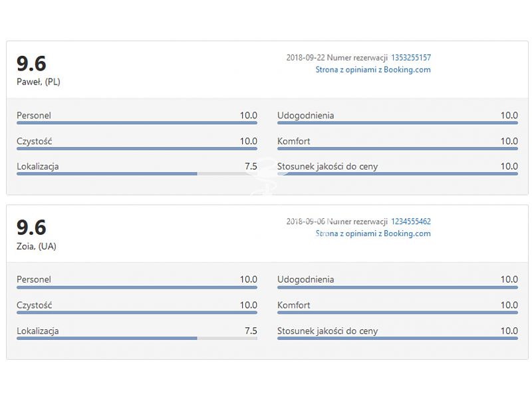This screenshot has width=532, height=399.
Task: Click Paweł's overall 9.6 score
Action: pyautogui.click(x=31, y=63)
